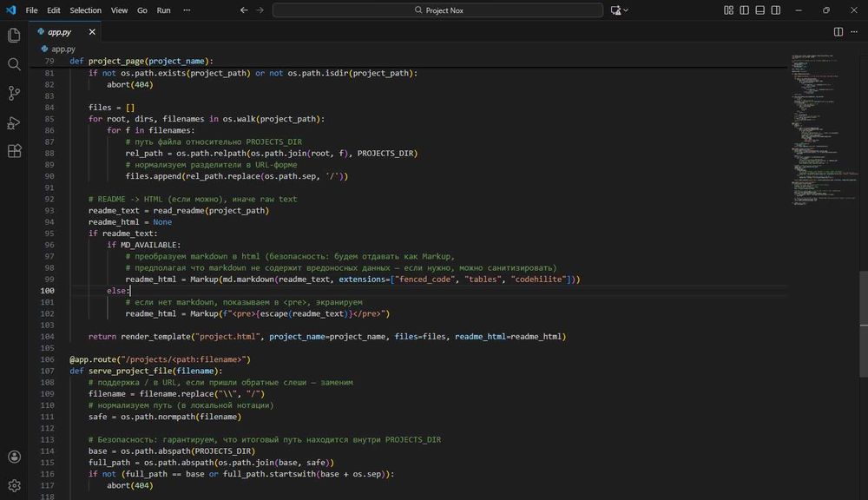This screenshot has width=868, height=500.
Task: Open the editor More Actions ellipsis menu
Action: [x=855, y=31]
